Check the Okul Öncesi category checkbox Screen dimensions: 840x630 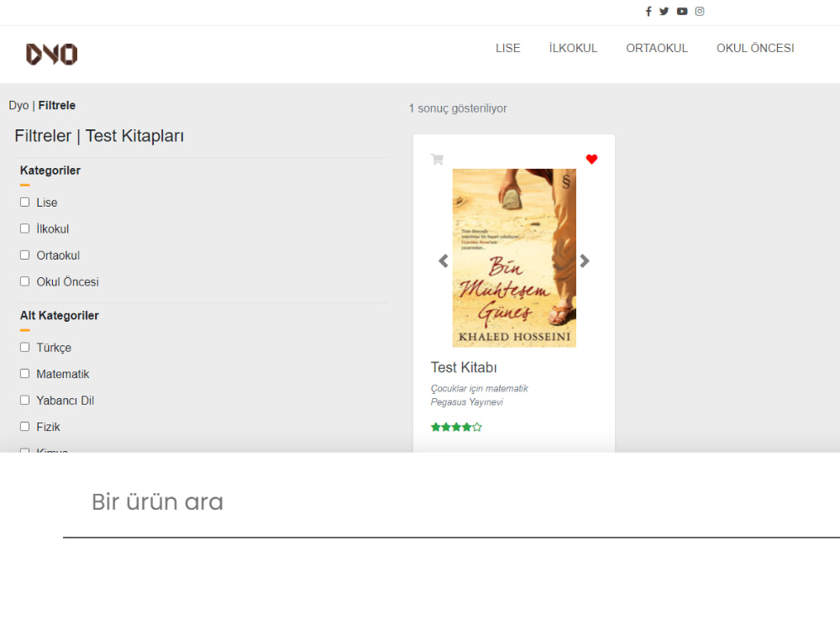point(24,281)
